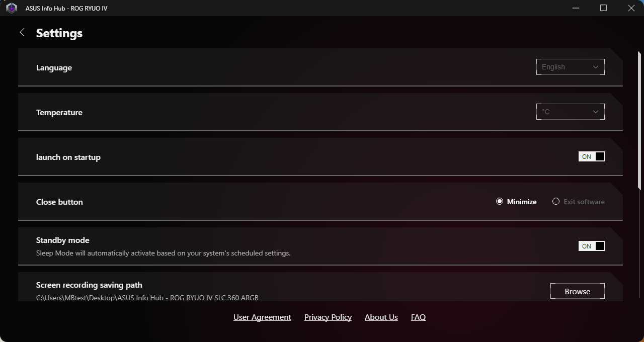
Task: Maximize the ASUS Info Hub window
Action: click(604, 8)
